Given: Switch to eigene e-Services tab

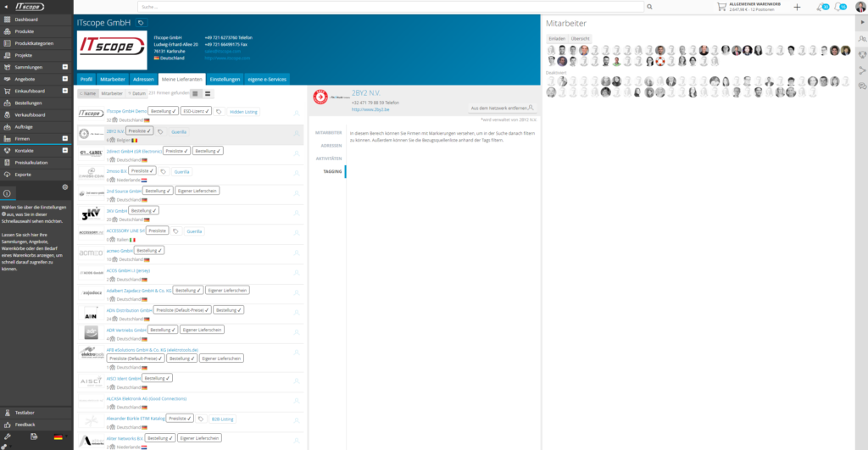Looking at the screenshot, I should click(267, 79).
